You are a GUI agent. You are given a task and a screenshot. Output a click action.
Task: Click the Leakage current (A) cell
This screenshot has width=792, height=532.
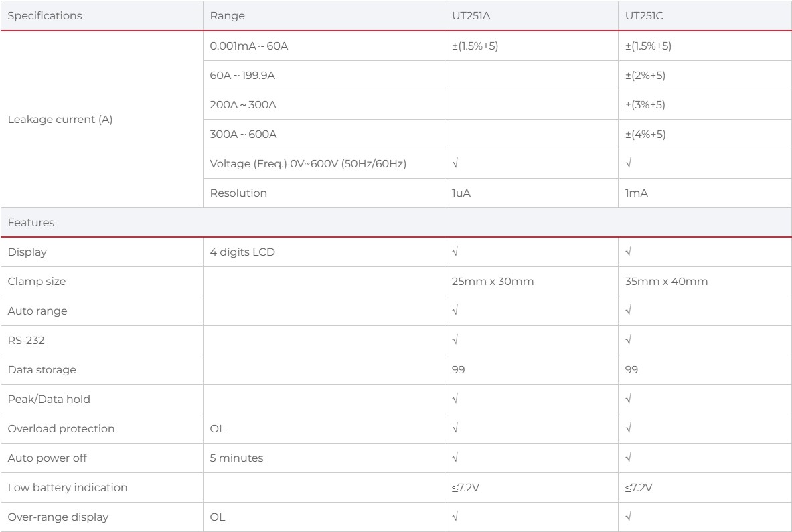click(60, 120)
